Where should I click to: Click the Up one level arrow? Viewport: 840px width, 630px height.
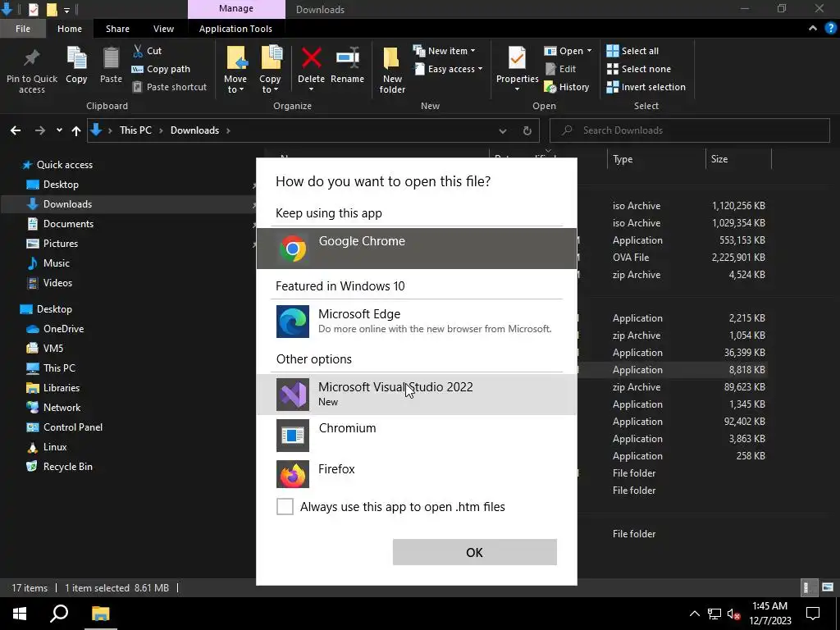(76, 130)
